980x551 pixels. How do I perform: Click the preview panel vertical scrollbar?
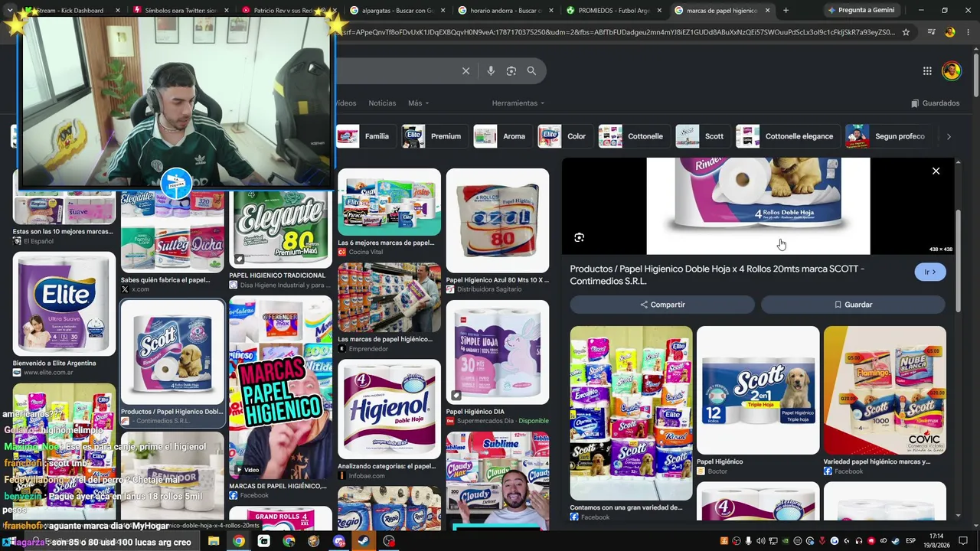pos(958,260)
